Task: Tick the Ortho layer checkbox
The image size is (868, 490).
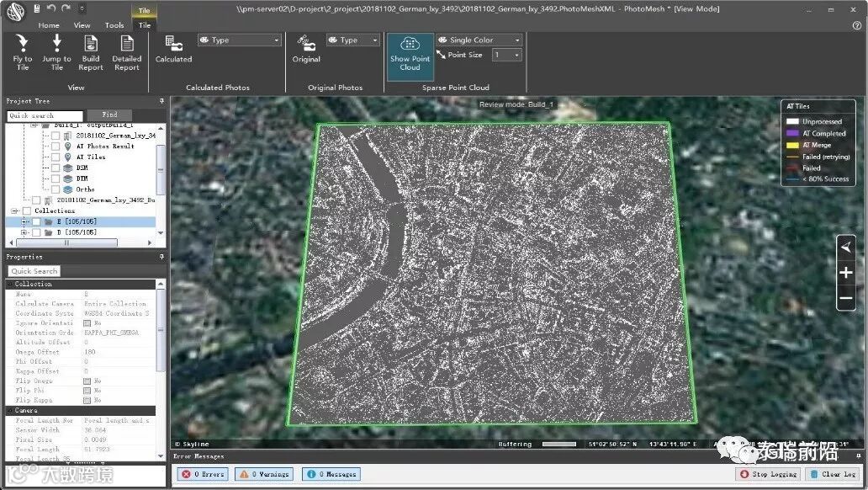Action: [x=54, y=189]
